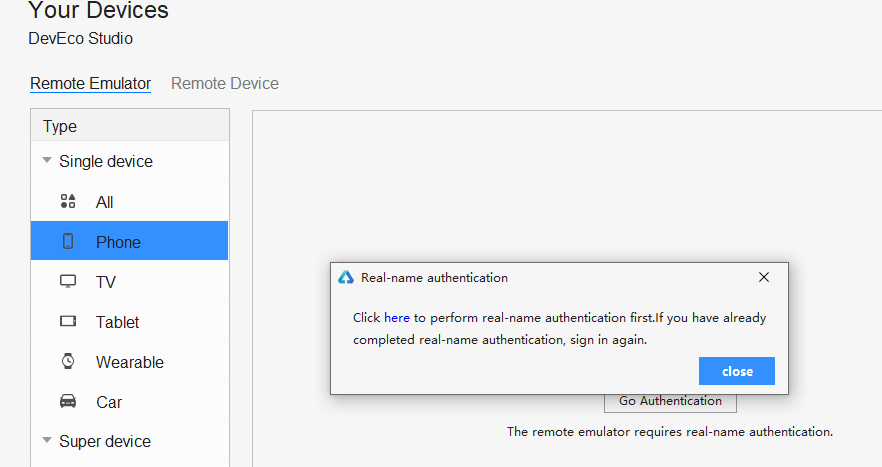Click the Type column header

pyautogui.click(x=60, y=126)
